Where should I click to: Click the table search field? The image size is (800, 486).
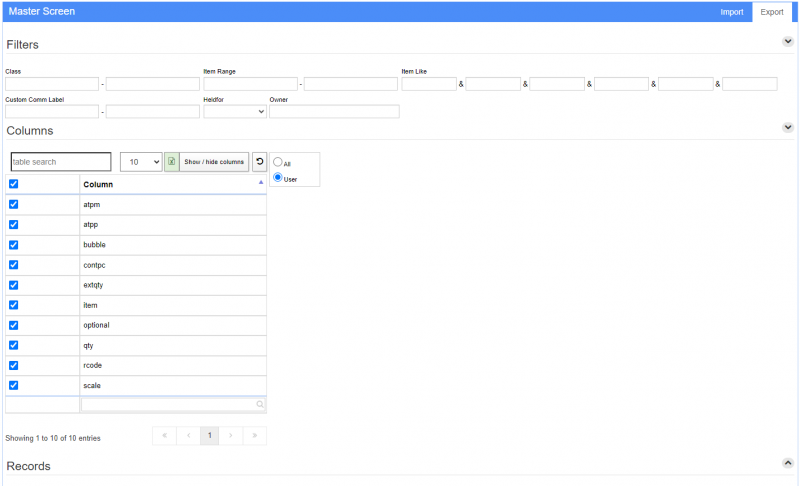(61, 161)
